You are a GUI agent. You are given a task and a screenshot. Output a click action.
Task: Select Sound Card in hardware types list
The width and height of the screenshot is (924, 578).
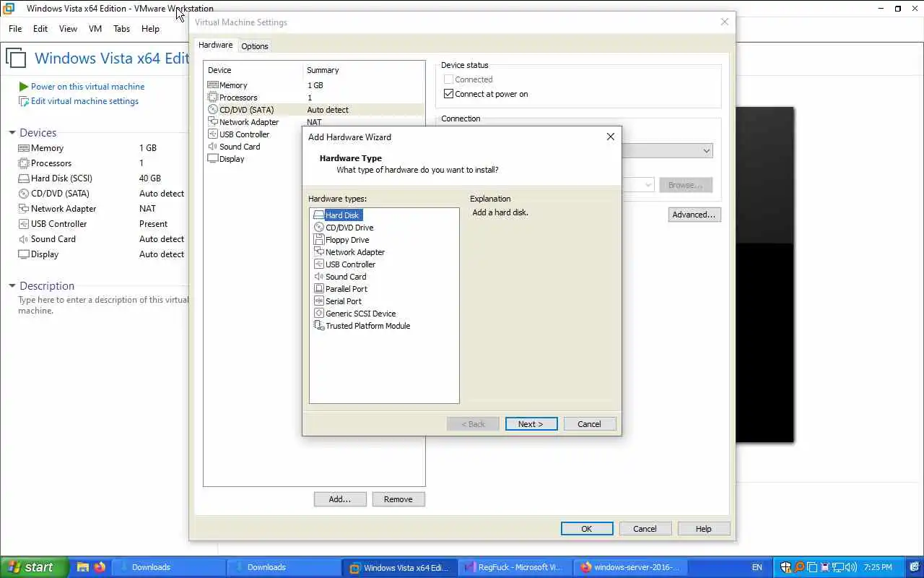coord(340,277)
